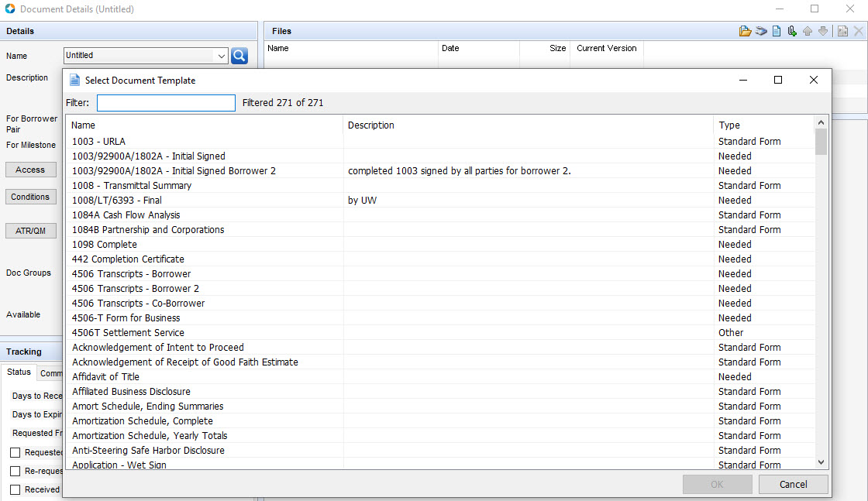Image resolution: width=868 pixels, height=501 pixels.
Task: Check the Requested checkbox
Action: [15, 452]
